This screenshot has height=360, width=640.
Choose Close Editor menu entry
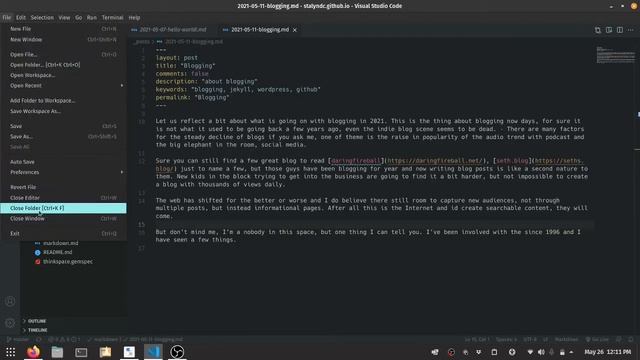coord(63,198)
